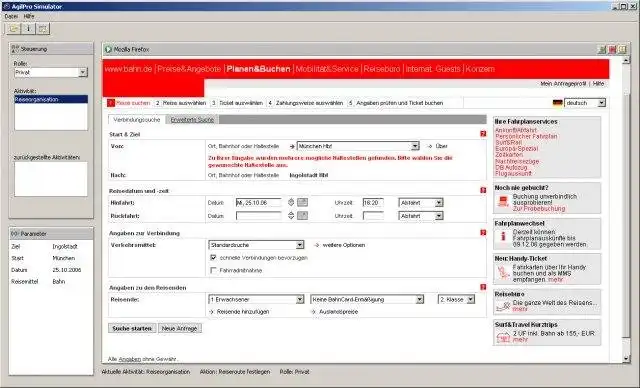Click the third toolbar icon beside info
This screenshot has height=388, width=640.
point(42,29)
